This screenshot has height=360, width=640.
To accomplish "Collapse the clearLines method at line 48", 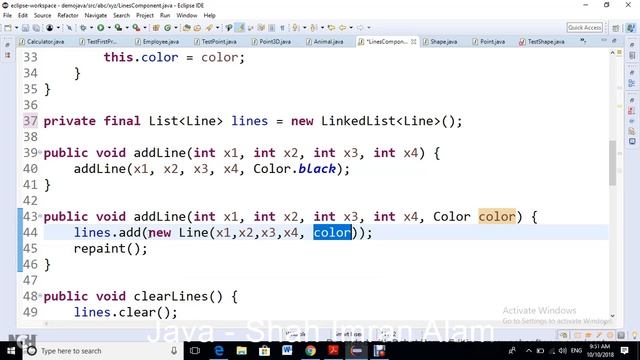I will 40,296.
